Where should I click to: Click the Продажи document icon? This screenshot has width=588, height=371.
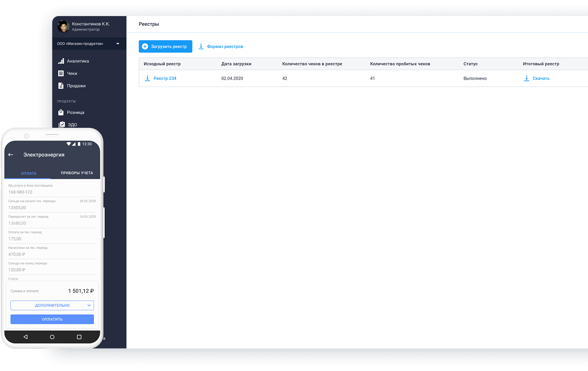(x=61, y=86)
